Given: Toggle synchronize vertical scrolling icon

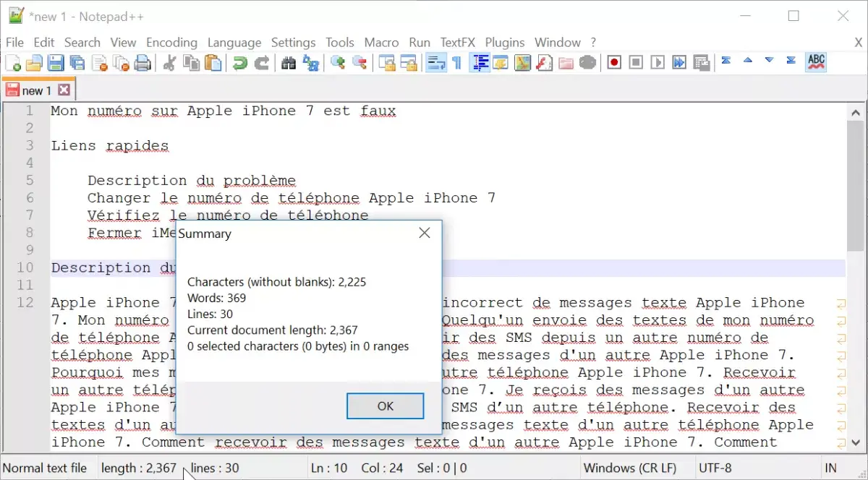Looking at the screenshot, I should click(x=387, y=63).
